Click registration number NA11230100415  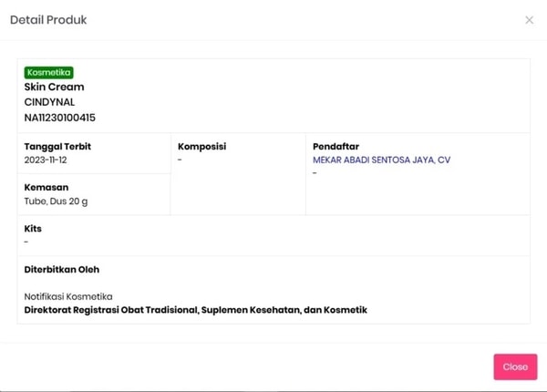59,118
